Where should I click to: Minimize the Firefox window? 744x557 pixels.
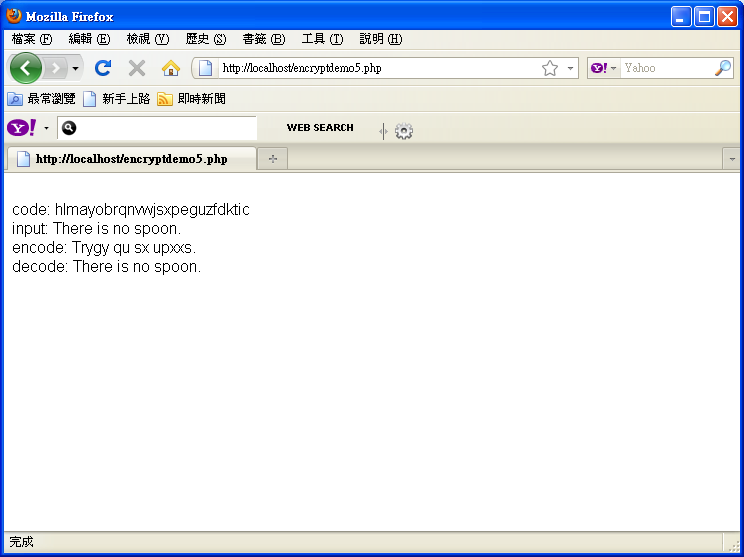pos(681,17)
